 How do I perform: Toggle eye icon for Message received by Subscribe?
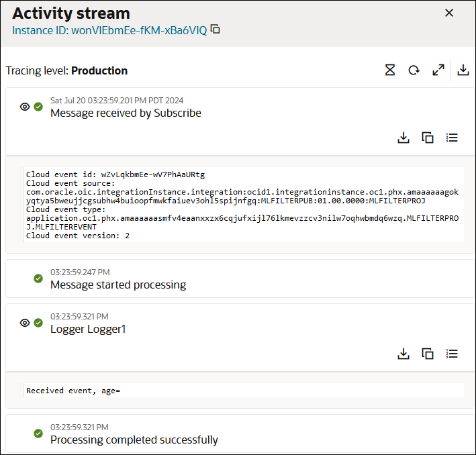pyautogui.click(x=25, y=107)
